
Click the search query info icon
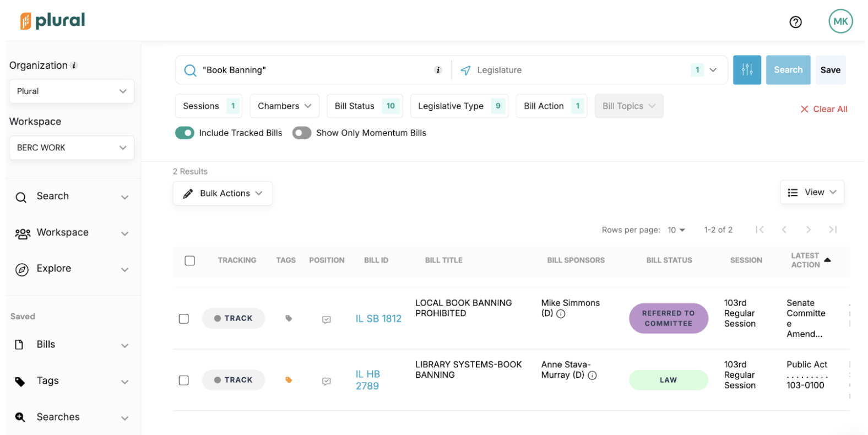[438, 70]
